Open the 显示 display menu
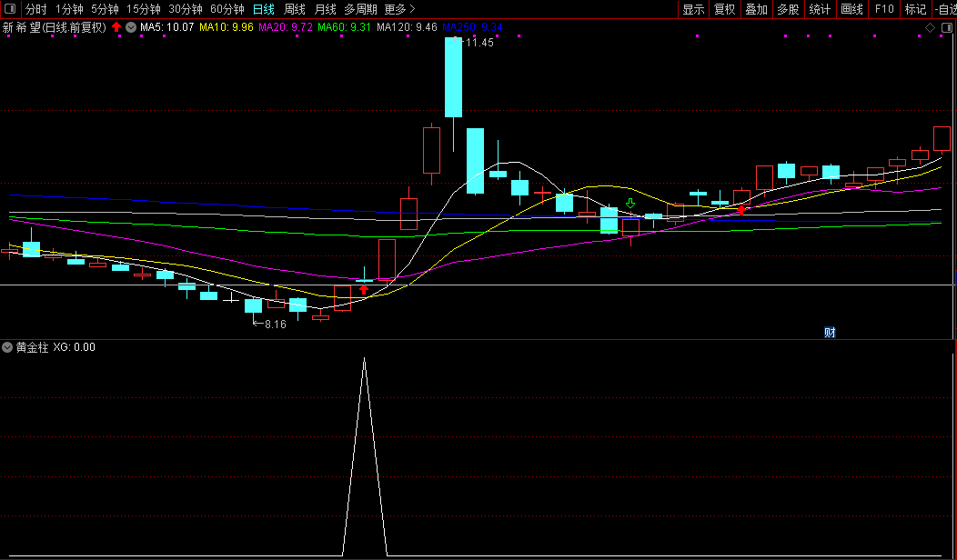The width and height of the screenshot is (957, 560). pyautogui.click(x=693, y=9)
